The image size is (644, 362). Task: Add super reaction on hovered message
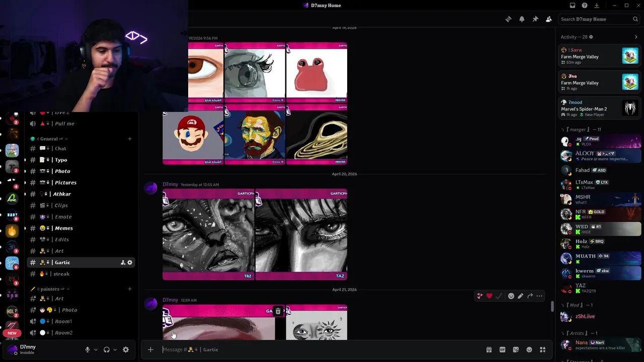(x=479, y=296)
